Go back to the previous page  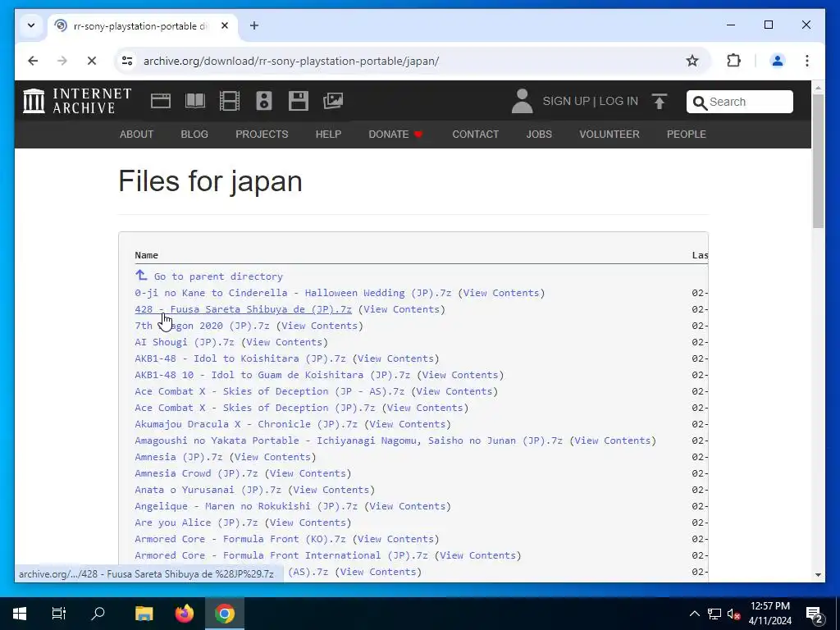33,61
